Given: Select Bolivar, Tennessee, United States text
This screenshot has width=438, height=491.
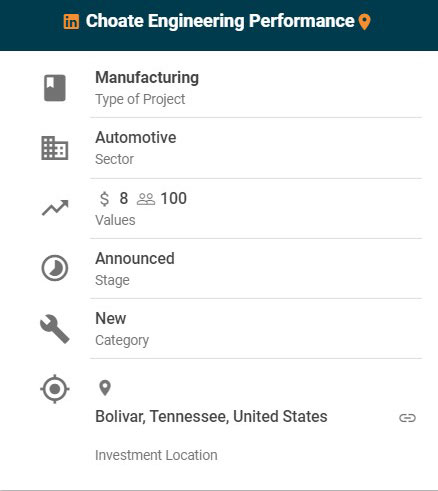Looking at the screenshot, I should (211, 416).
